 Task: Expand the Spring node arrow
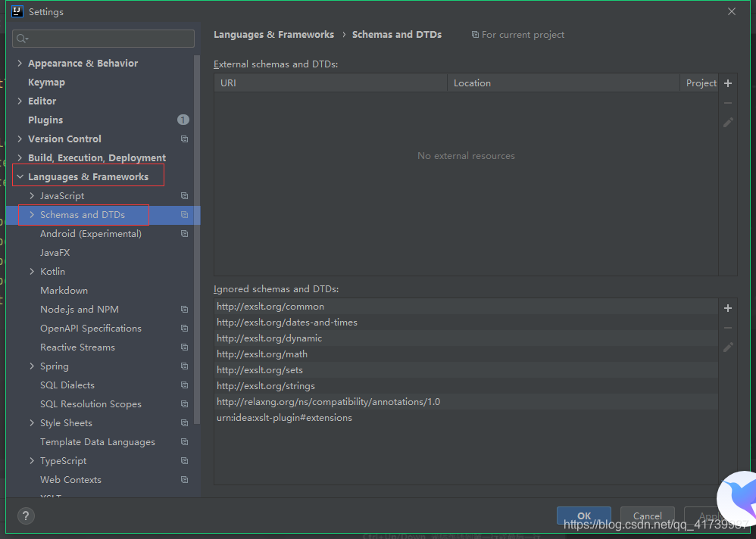[x=32, y=366]
